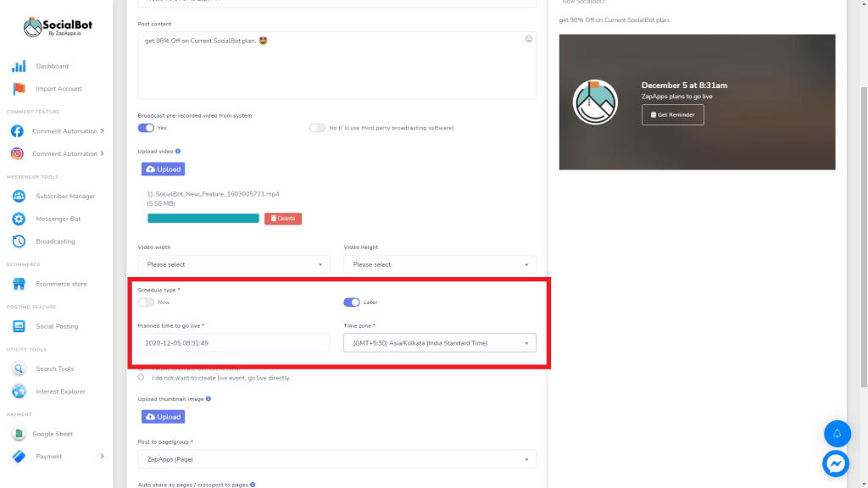
Task: Delete the uploaded SocialBot video
Action: pyautogui.click(x=283, y=219)
